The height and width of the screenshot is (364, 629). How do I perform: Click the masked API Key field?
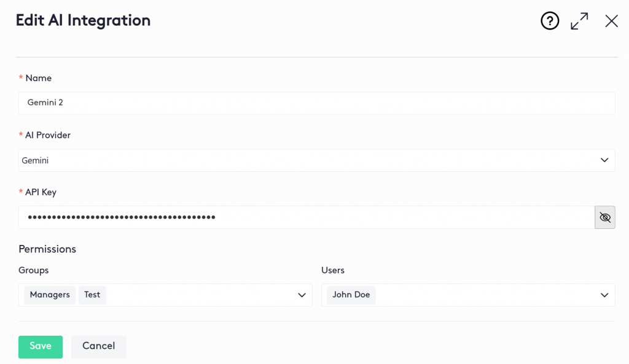[x=306, y=217]
